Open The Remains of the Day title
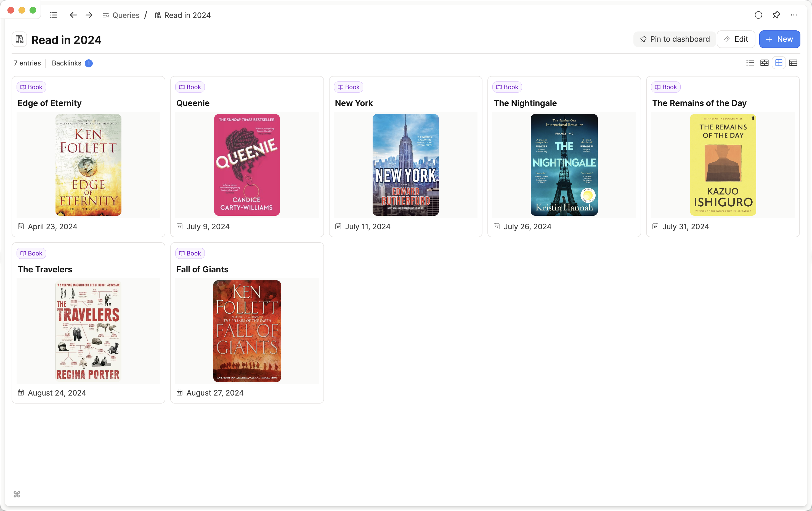 699,103
